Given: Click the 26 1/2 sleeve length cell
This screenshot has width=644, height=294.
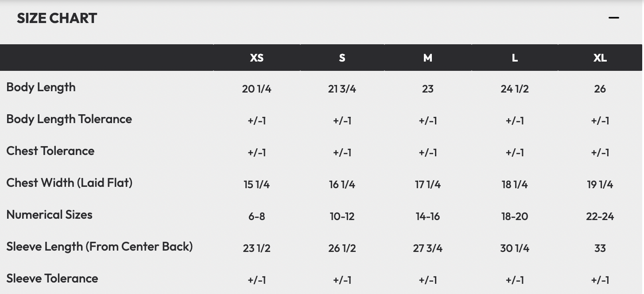Looking at the screenshot, I should 342,248.
